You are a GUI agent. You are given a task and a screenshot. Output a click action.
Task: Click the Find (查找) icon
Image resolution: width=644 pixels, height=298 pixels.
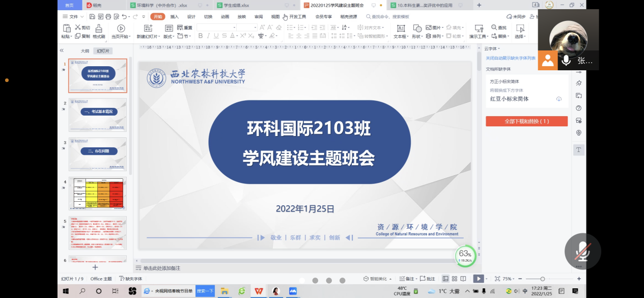498,28
